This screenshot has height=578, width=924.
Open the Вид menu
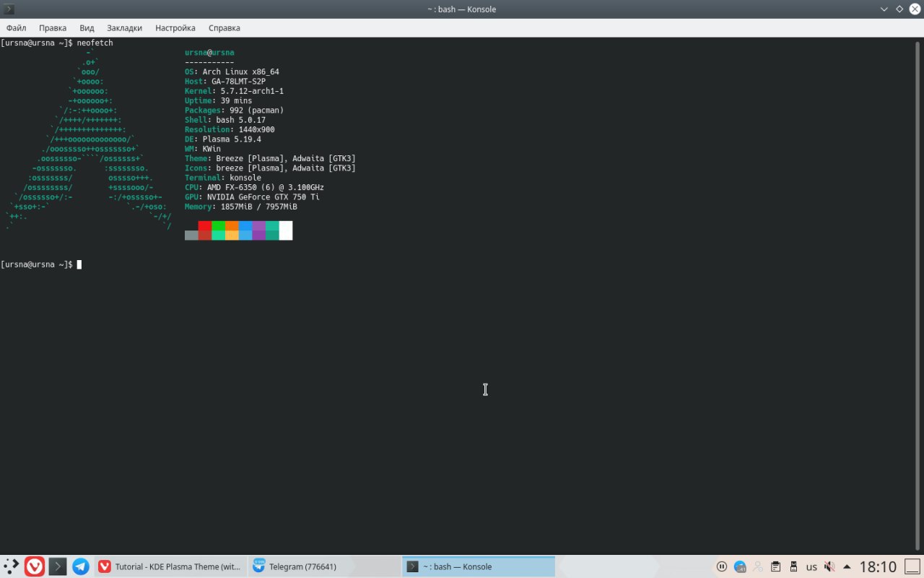tap(87, 28)
